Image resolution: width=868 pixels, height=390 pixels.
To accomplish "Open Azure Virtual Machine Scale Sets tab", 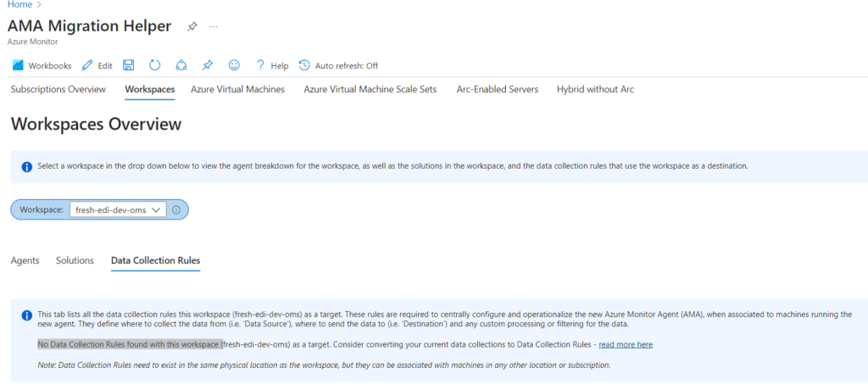I will coord(370,89).
